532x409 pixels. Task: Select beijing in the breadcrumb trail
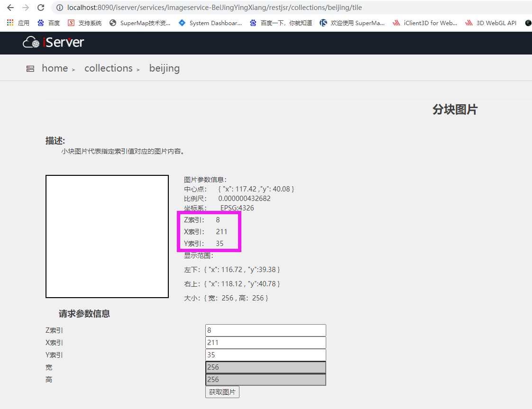(x=164, y=68)
